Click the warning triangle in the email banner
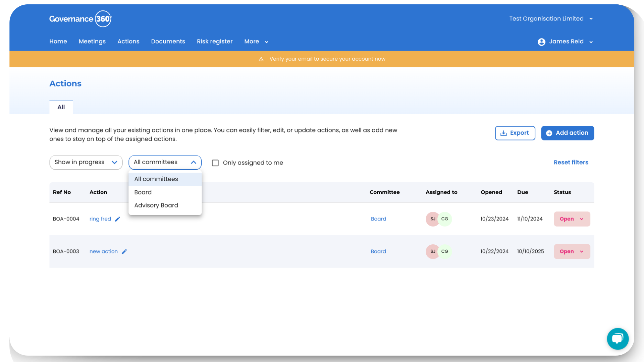Image resolution: width=644 pixels, height=362 pixels. pos(261,59)
